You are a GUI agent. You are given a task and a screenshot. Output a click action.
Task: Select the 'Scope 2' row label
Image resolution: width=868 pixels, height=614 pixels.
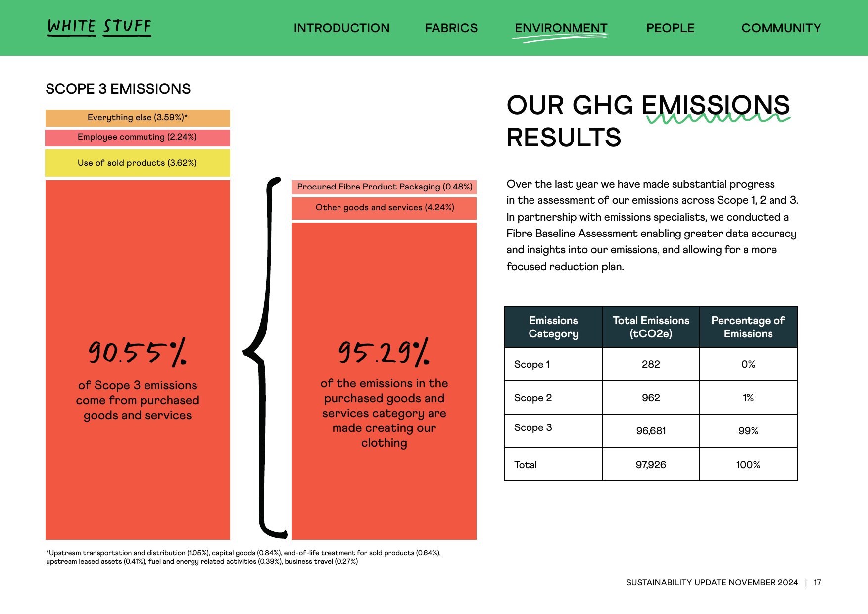pyautogui.click(x=533, y=398)
